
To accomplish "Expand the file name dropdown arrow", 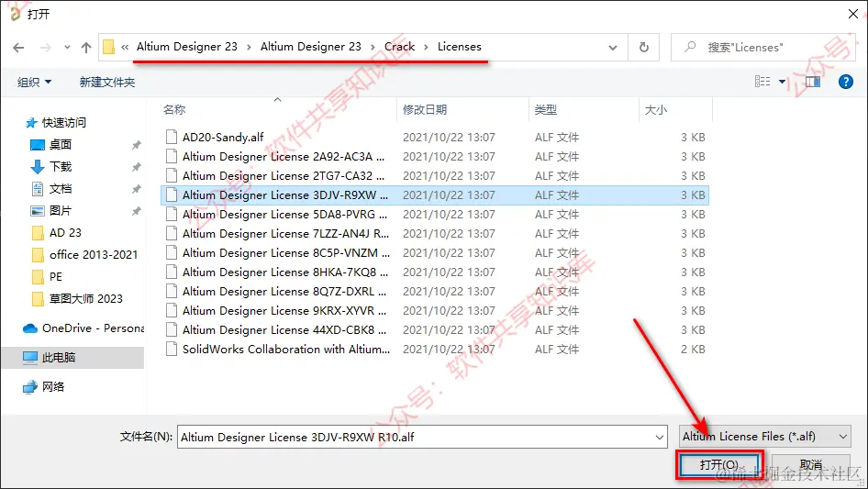I will [x=660, y=437].
